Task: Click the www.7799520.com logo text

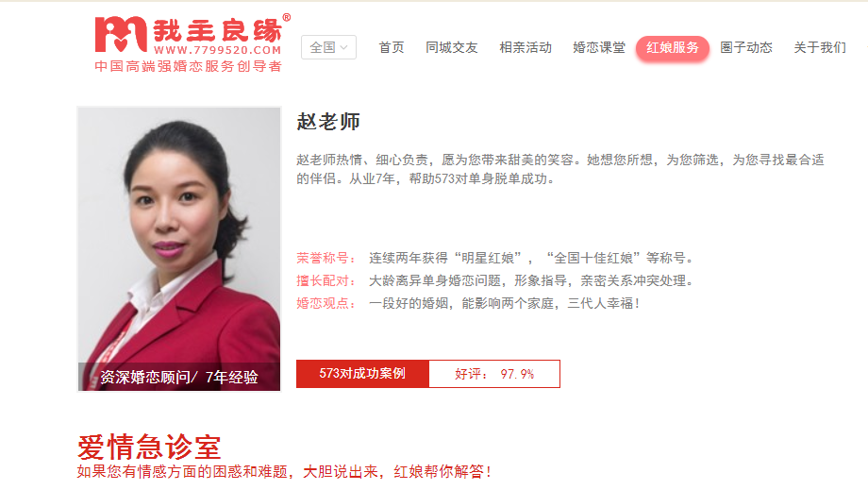Action: click(x=218, y=50)
